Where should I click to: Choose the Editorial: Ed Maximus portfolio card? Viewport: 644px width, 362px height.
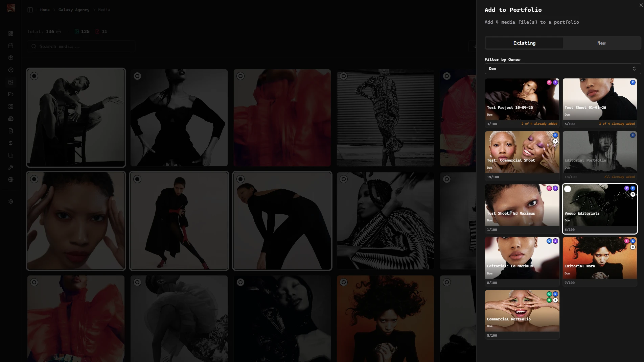[522, 261]
